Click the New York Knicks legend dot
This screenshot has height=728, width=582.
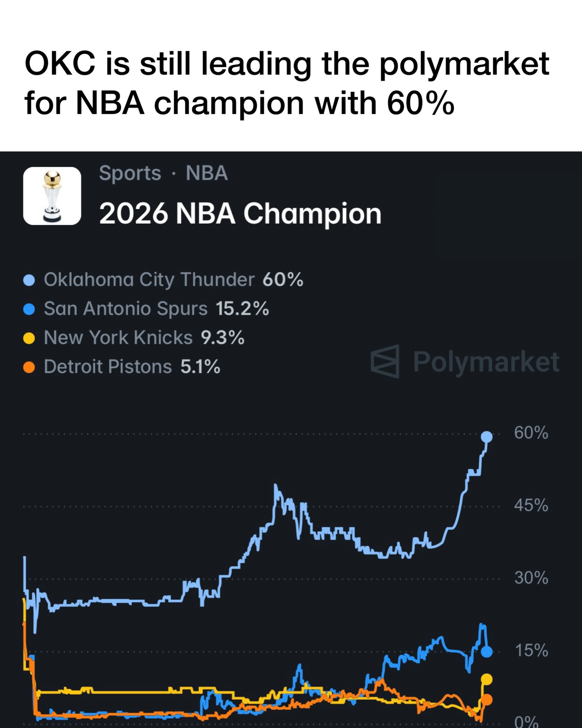[29, 338]
